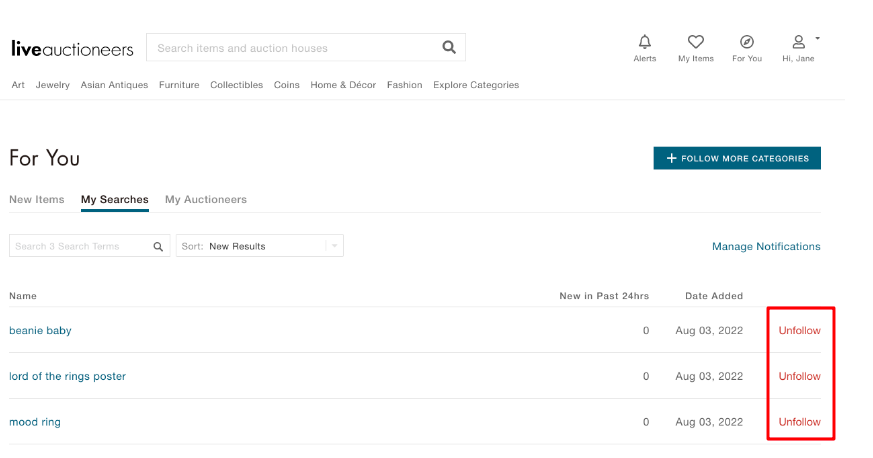This screenshot has width=873, height=458.
Task: Click Follow More Categories button
Action: (x=737, y=158)
